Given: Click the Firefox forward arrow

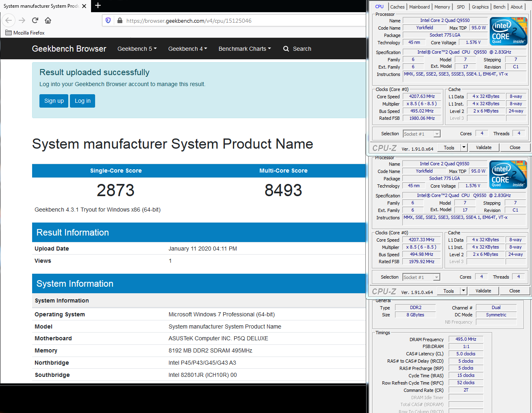Looking at the screenshot, I should pos(22,20).
